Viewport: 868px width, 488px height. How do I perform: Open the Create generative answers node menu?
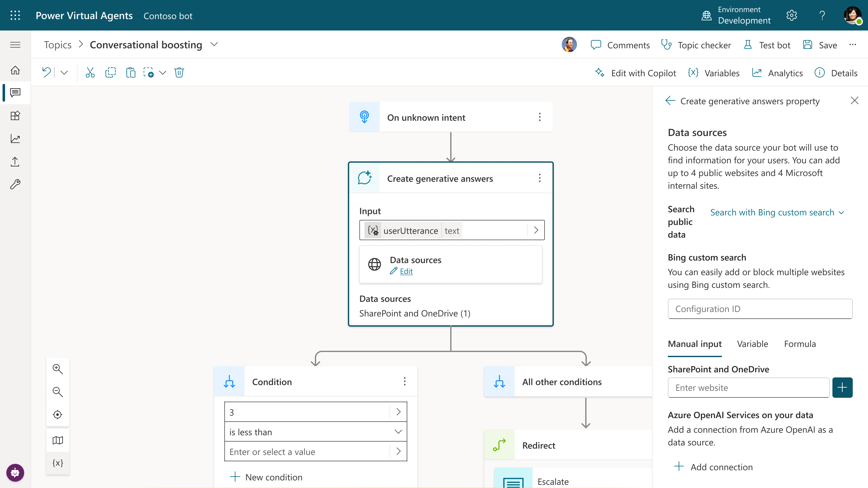pos(539,178)
